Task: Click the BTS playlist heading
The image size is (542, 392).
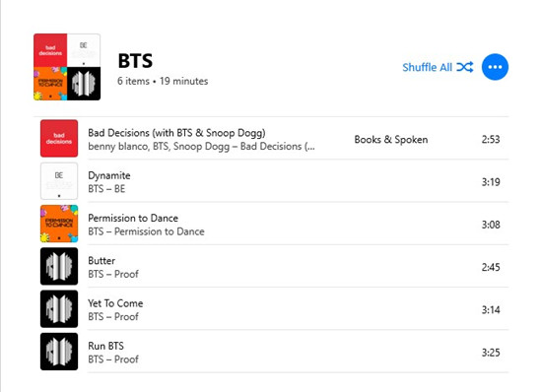Action: [135, 61]
